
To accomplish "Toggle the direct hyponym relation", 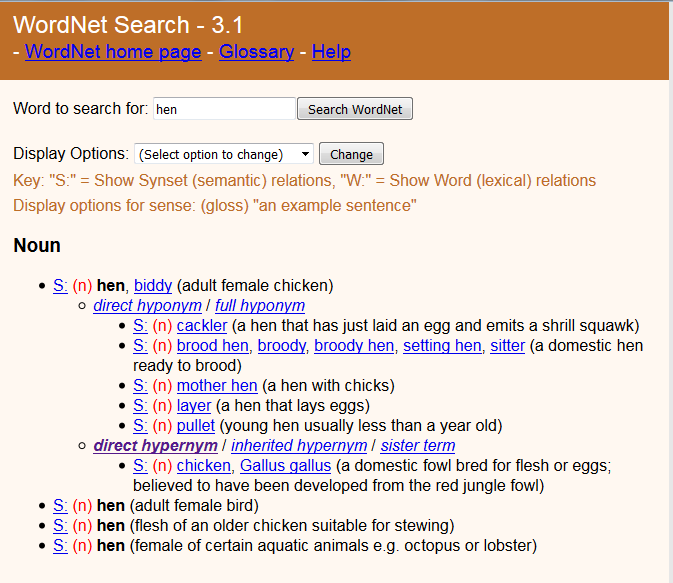I will (147, 306).
